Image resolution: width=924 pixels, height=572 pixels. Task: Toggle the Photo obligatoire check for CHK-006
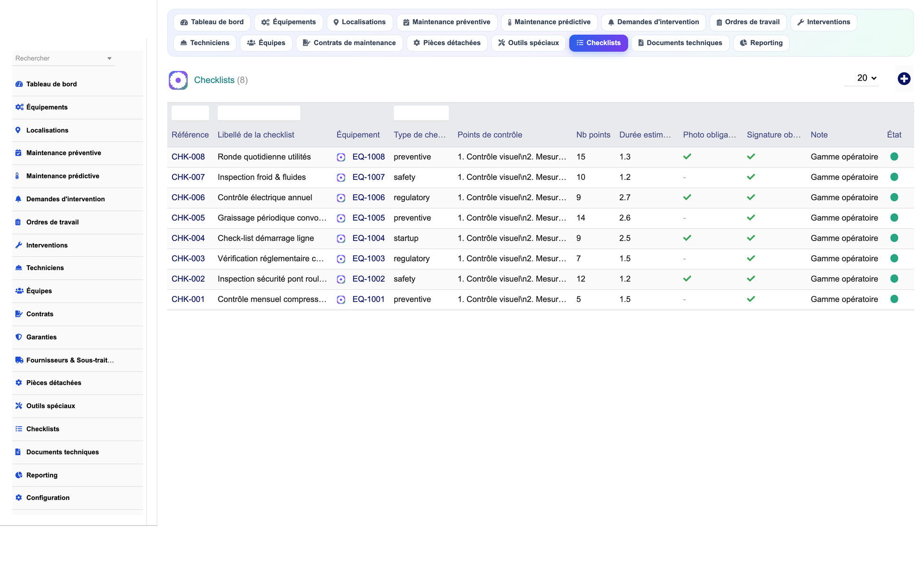(687, 197)
